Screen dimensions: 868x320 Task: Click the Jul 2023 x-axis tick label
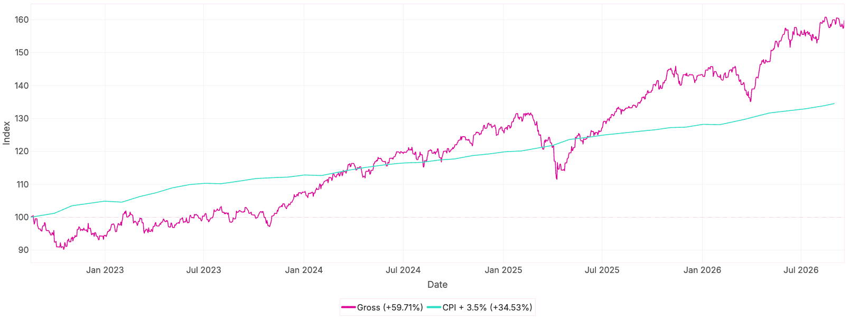(204, 270)
